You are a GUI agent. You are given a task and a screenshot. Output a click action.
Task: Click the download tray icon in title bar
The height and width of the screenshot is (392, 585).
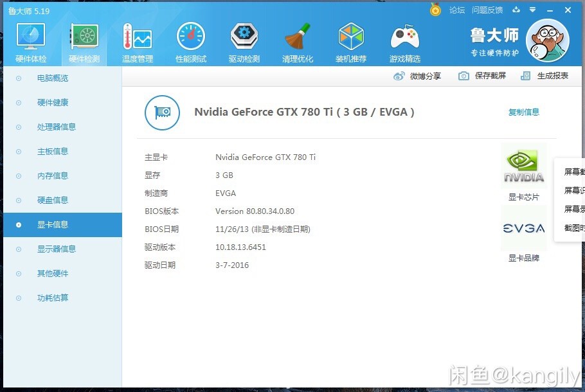[x=516, y=10]
